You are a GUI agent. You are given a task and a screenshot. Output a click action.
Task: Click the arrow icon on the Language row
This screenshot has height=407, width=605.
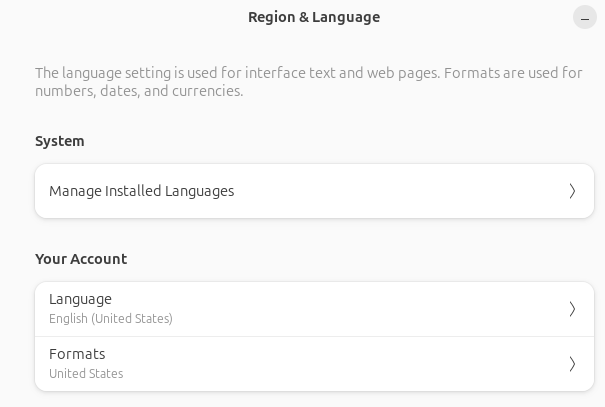(x=572, y=309)
